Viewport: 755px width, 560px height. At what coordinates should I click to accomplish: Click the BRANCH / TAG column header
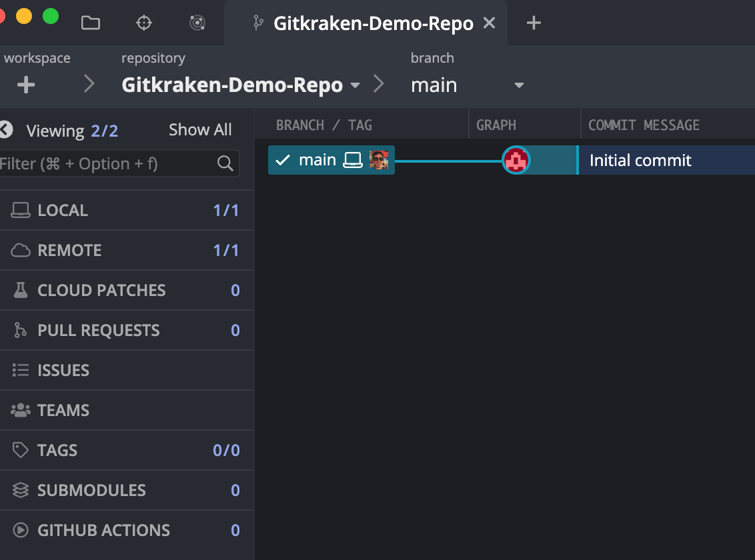tap(324, 125)
